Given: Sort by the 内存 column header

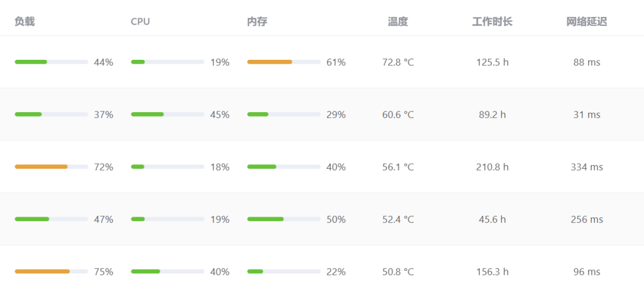Looking at the screenshot, I should [x=257, y=21].
